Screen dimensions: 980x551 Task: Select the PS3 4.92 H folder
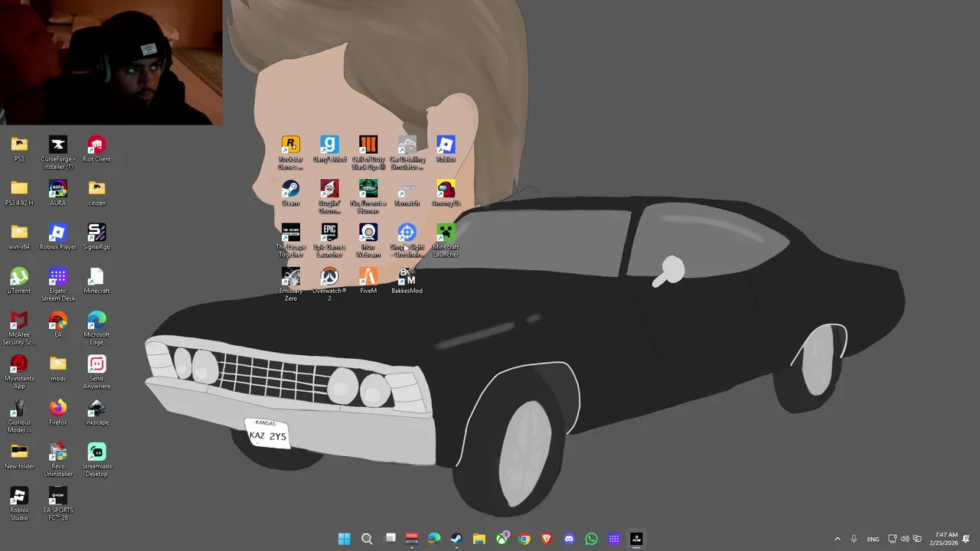[19, 193]
